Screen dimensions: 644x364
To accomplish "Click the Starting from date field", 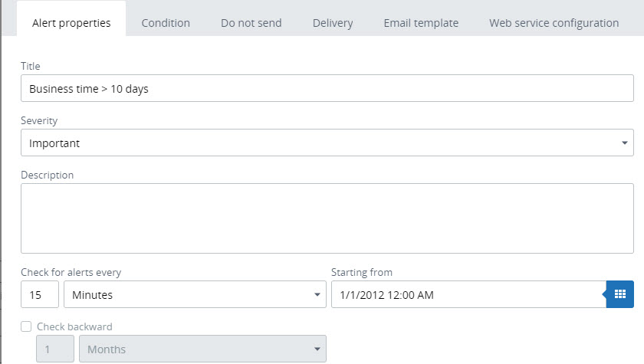I will 468,294.
